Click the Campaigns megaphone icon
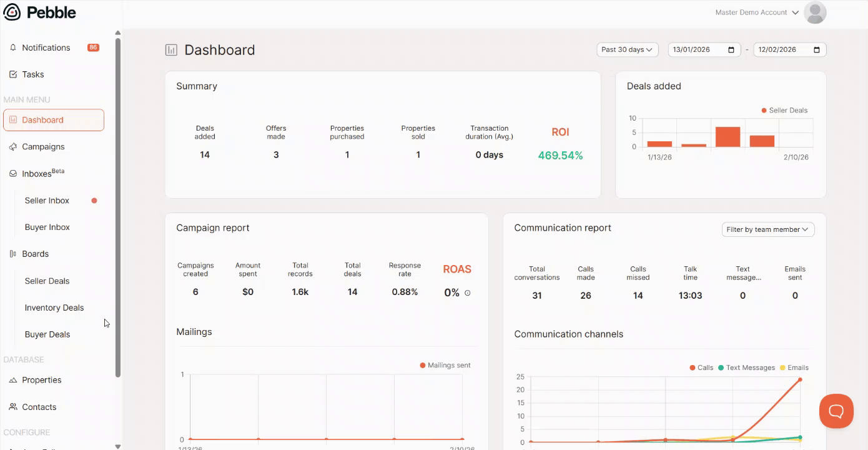The height and width of the screenshot is (450, 868). [13, 147]
